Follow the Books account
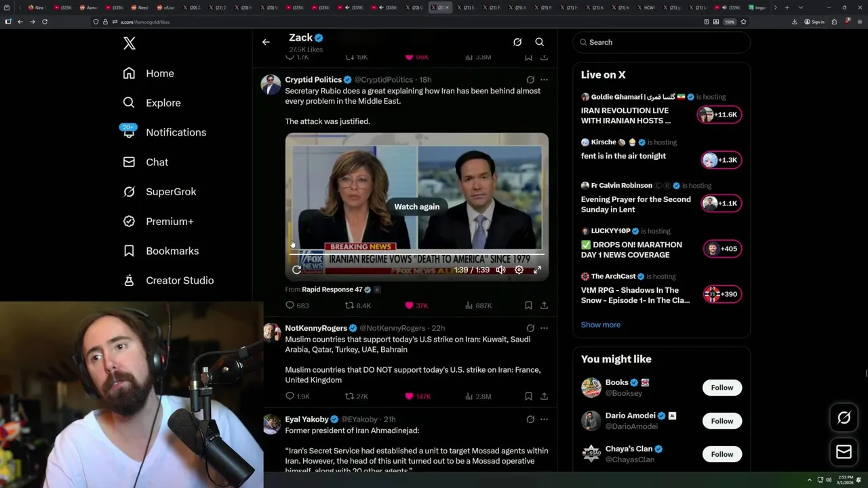 722,388
